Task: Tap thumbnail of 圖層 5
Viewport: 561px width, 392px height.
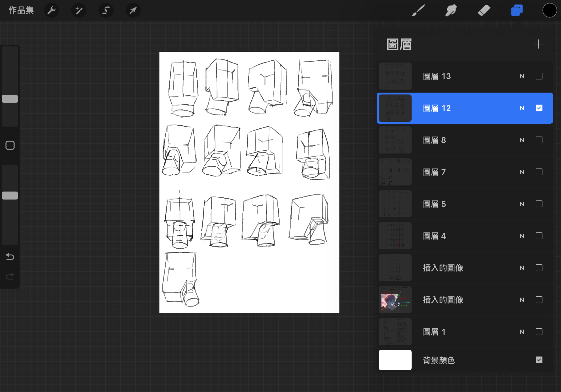Action: coord(395,204)
